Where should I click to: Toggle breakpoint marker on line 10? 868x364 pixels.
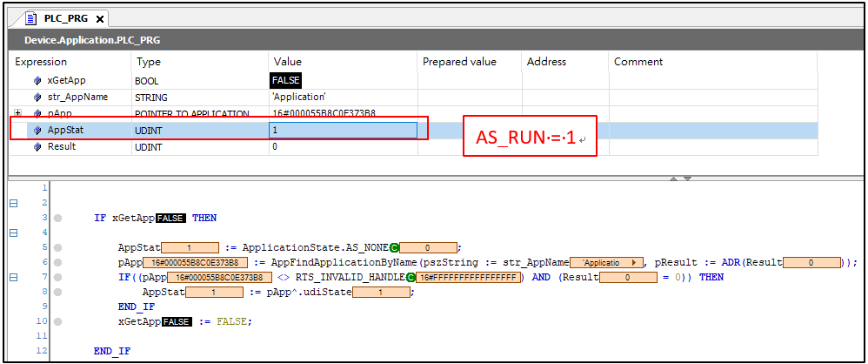[x=57, y=321]
